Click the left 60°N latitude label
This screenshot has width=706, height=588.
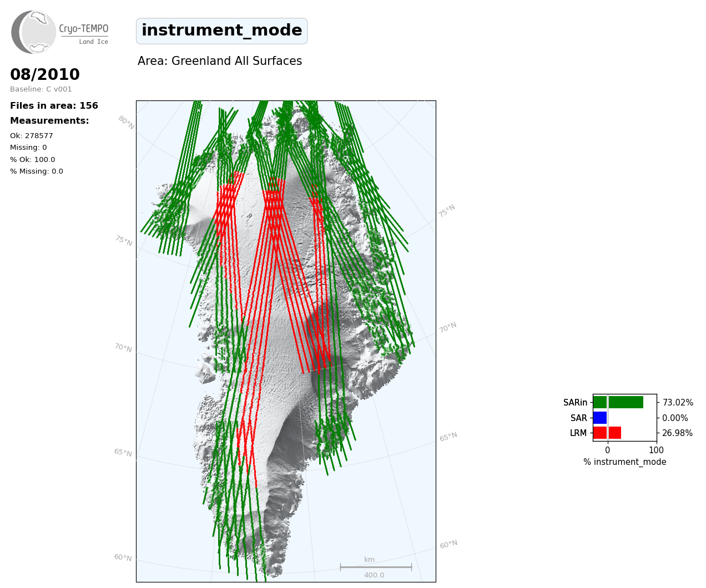(x=123, y=557)
